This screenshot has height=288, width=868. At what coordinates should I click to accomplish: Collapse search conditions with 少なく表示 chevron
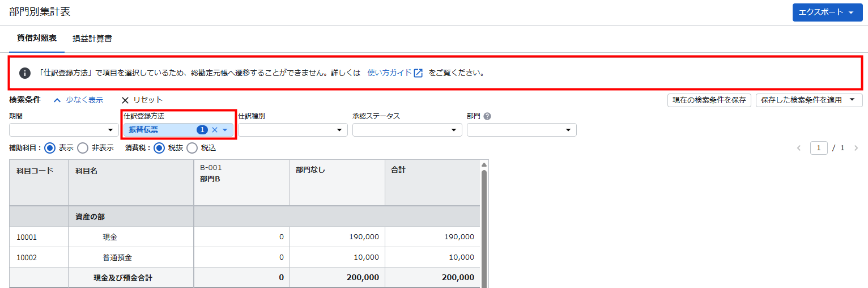[57, 100]
